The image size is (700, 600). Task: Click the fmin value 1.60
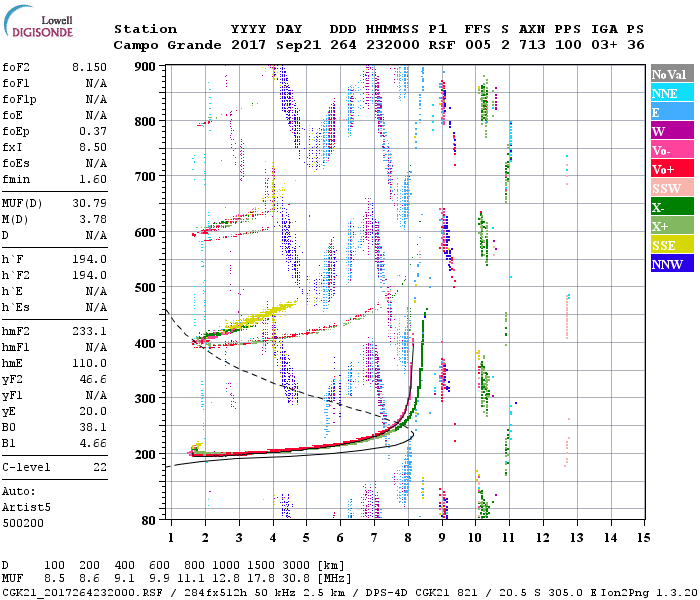click(93, 179)
